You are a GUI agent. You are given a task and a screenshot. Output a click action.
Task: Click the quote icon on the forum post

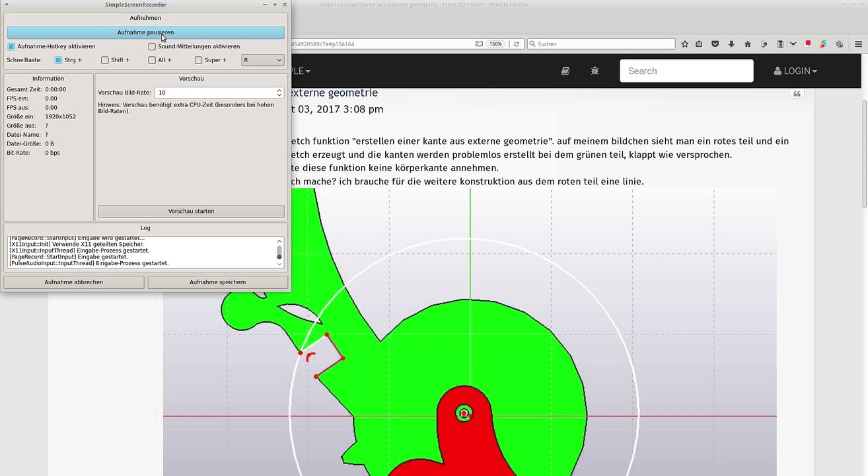(797, 94)
